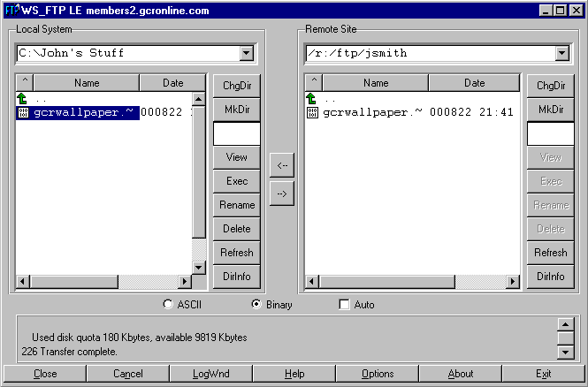Click the local list sort caret column header
The width and height of the screenshot is (588, 387).
point(25,82)
